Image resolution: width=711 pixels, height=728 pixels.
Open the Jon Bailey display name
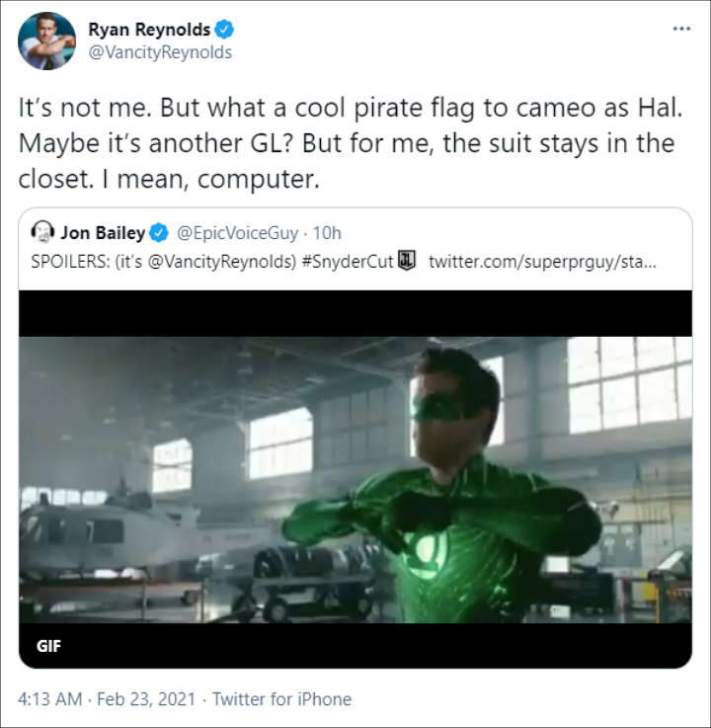103,233
